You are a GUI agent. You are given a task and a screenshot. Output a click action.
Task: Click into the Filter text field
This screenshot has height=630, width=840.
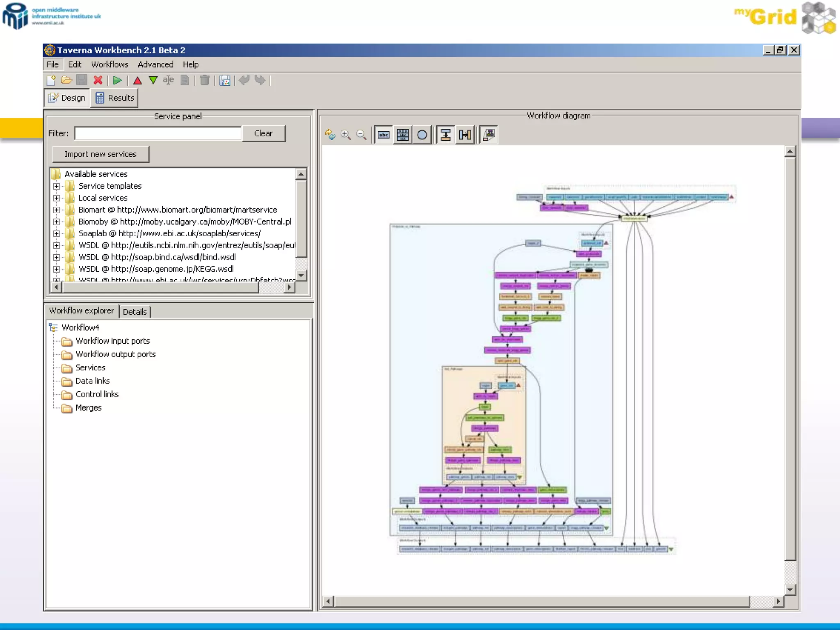[158, 133]
